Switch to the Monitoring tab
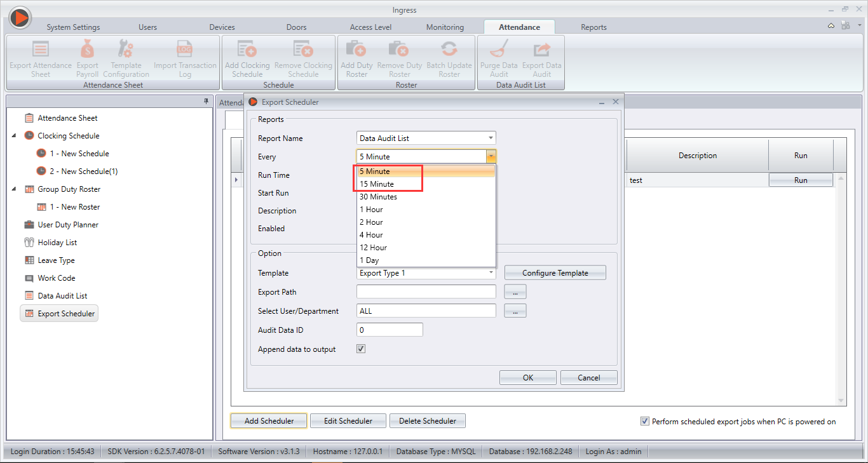 click(445, 27)
